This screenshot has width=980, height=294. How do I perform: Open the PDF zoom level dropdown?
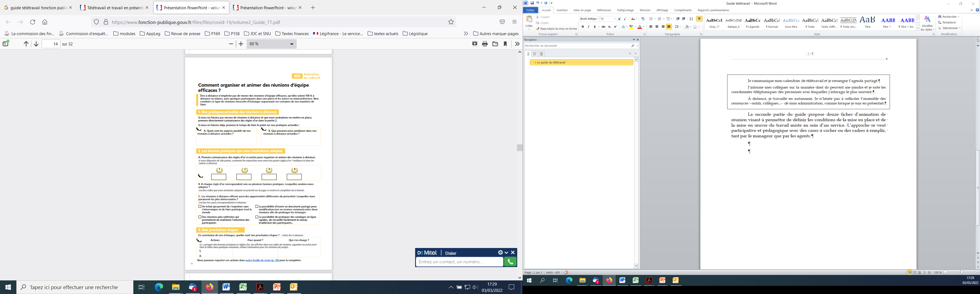pos(272,44)
